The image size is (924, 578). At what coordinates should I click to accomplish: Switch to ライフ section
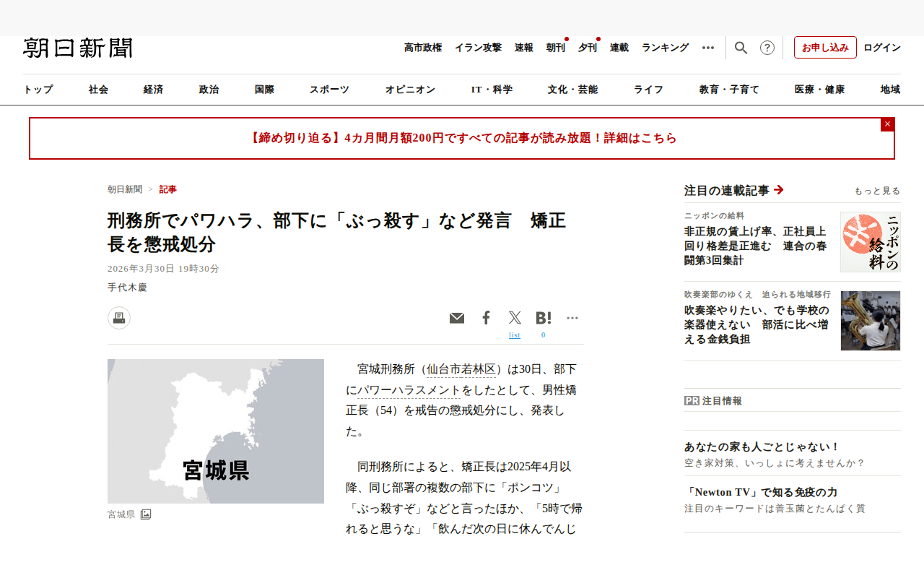click(x=649, y=90)
